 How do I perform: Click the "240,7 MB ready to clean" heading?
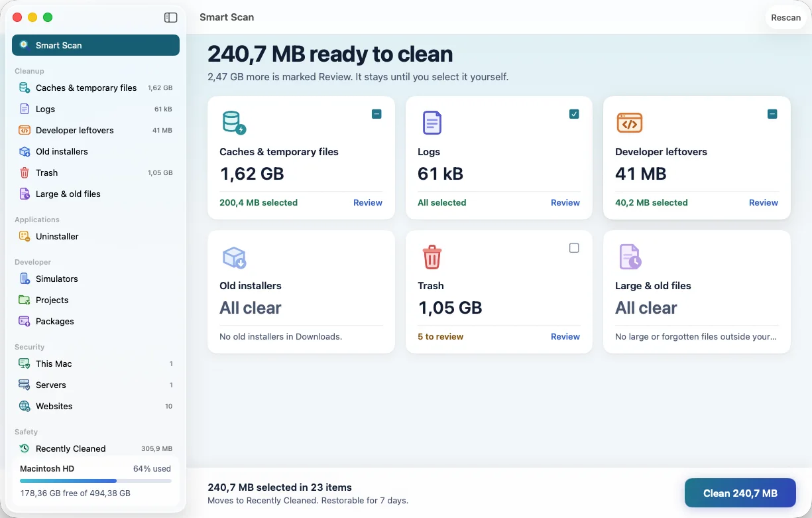click(330, 54)
